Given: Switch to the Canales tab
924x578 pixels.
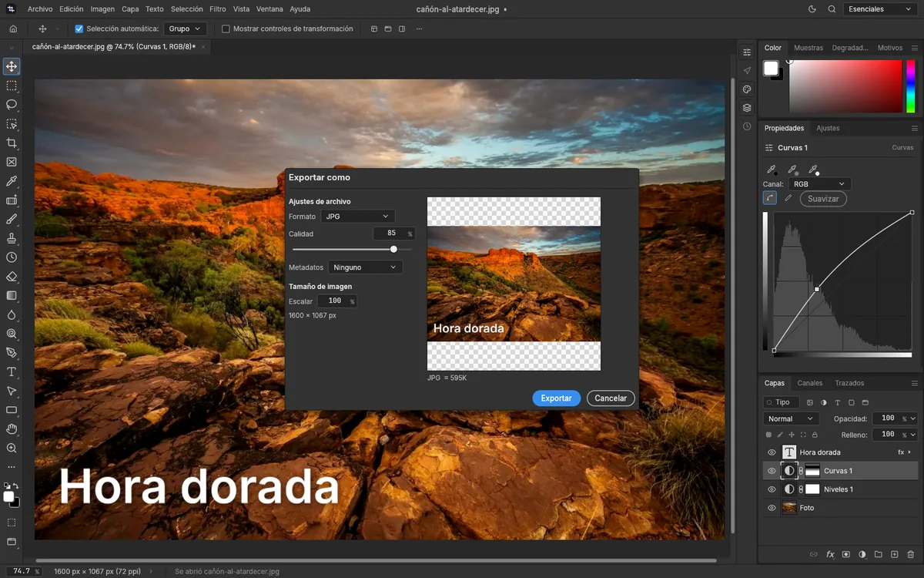Looking at the screenshot, I should [810, 383].
